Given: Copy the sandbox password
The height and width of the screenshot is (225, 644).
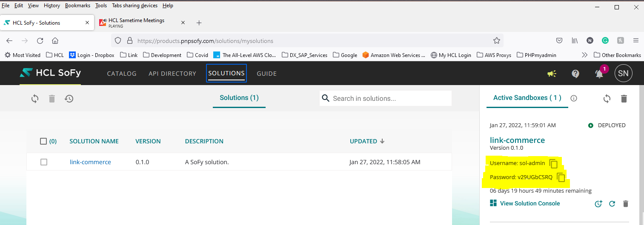Looking at the screenshot, I should 561,177.
